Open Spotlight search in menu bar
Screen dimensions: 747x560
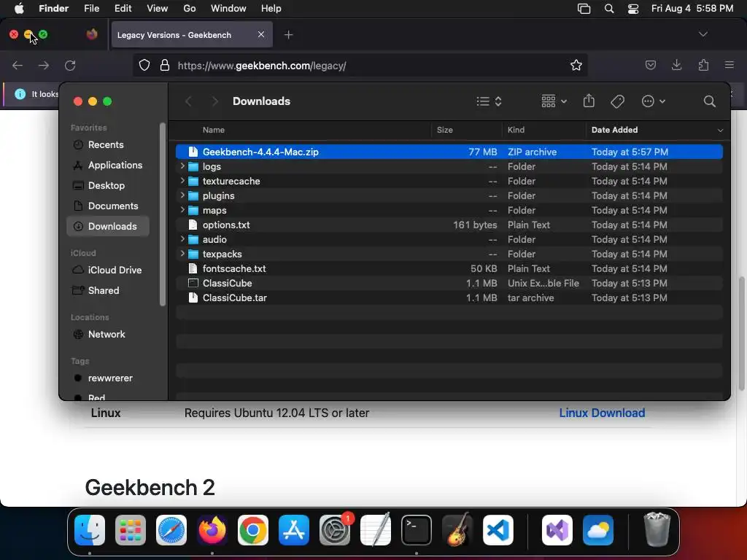[x=609, y=9]
